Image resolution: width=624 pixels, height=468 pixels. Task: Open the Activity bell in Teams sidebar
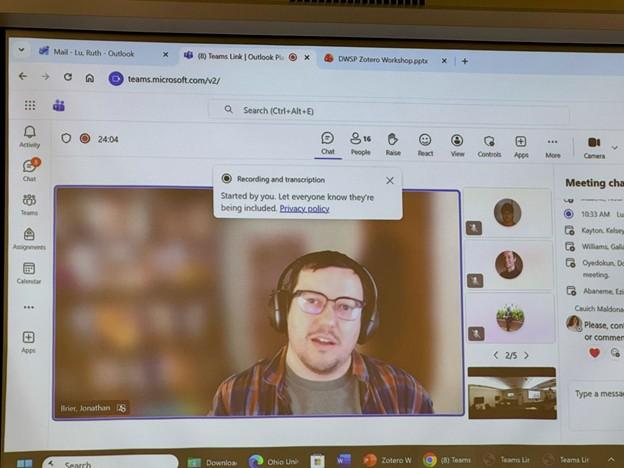30,136
